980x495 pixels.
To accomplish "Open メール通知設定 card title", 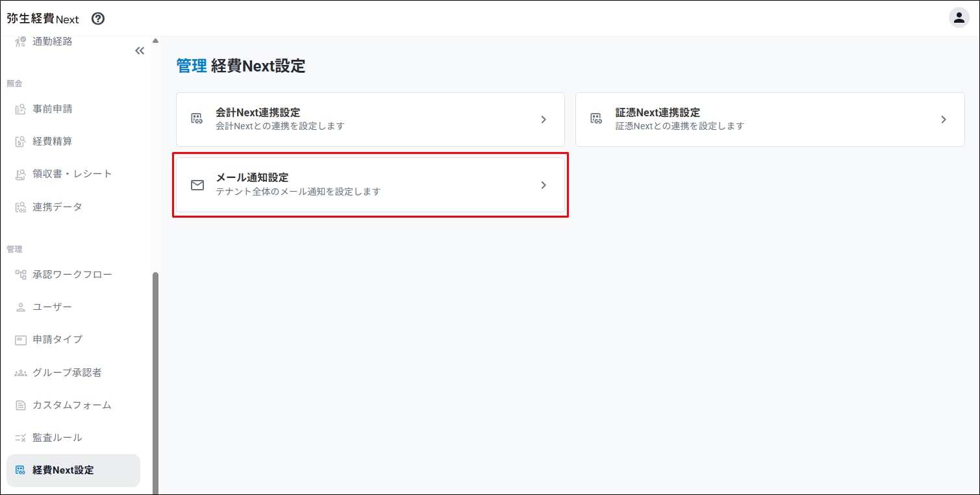I will click(x=252, y=178).
